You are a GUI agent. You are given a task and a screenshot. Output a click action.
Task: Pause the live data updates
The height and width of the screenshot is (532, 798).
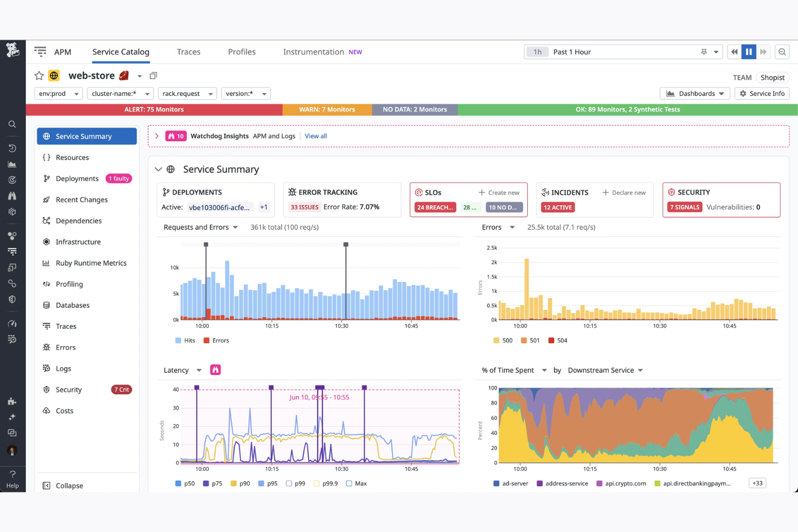coord(748,52)
